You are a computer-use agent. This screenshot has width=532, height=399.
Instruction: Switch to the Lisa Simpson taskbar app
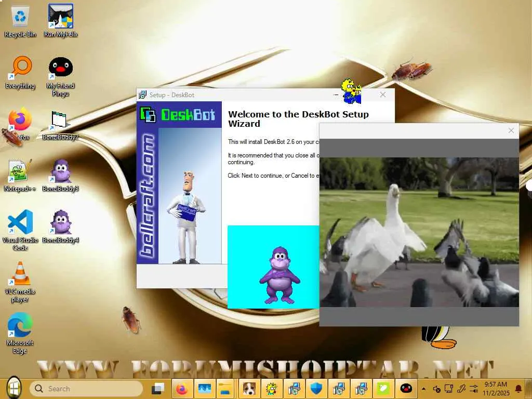[271, 389]
